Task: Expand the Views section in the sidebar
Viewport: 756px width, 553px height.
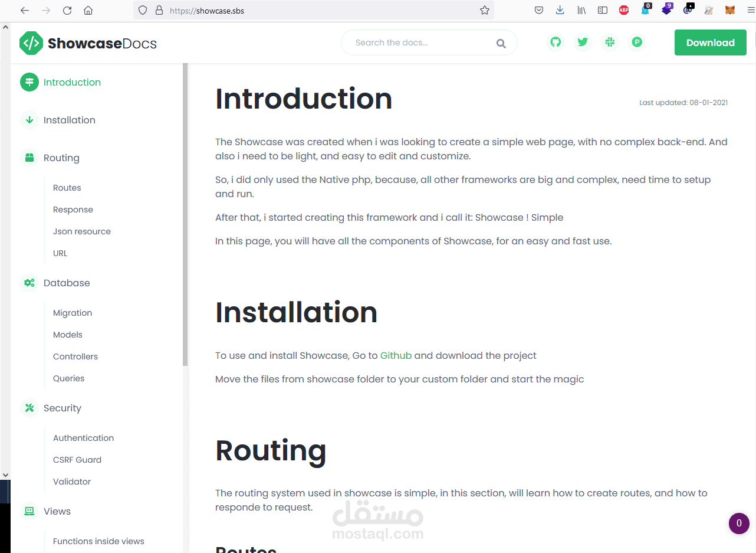Action: pyautogui.click(x=57, y=511)
